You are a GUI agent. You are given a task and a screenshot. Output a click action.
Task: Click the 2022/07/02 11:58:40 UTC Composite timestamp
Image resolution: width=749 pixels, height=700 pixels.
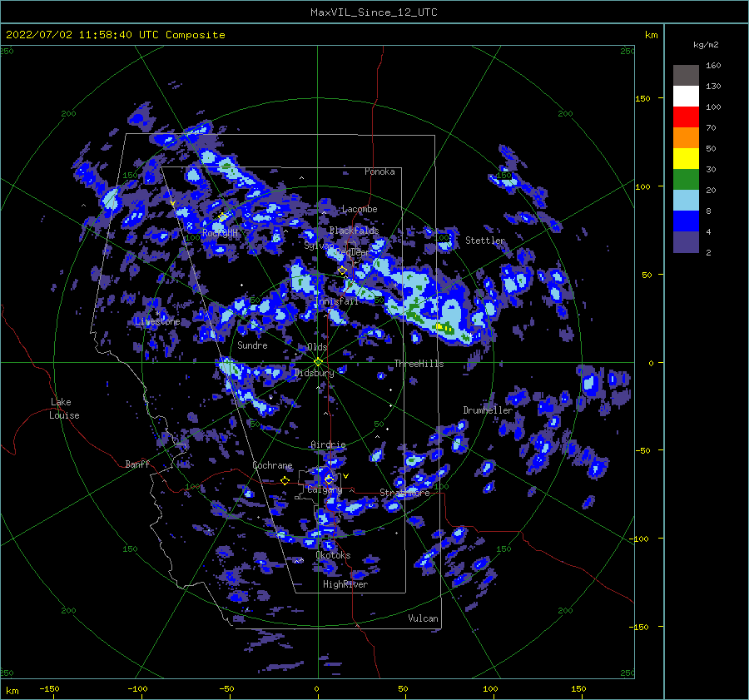(115, 35)
